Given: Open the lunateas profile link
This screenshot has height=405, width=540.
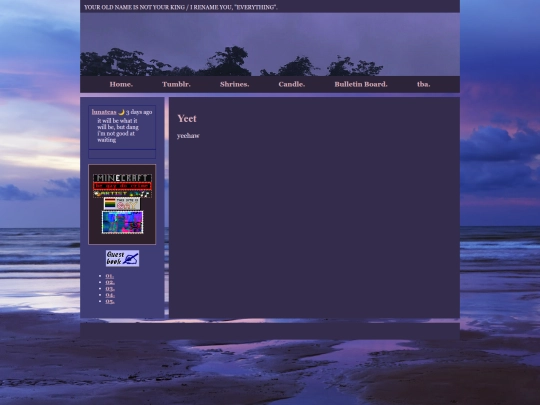Looking at the screenshot, I should coord(104,112).
